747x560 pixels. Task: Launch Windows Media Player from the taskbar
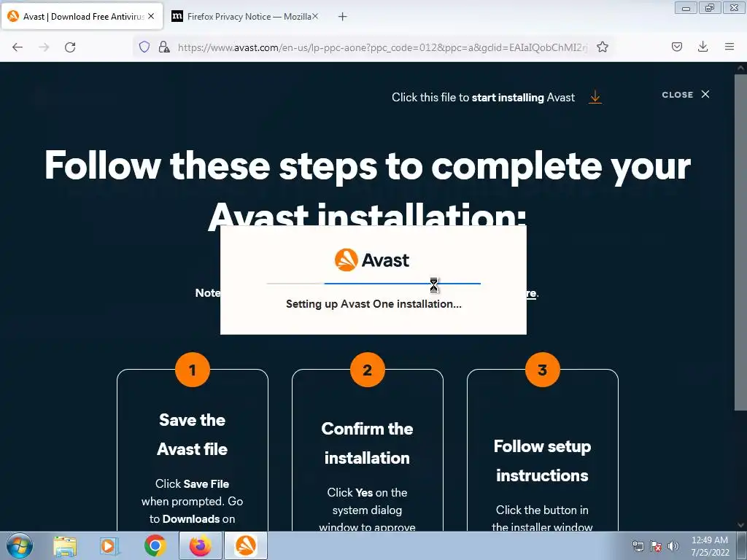coord(109,545)
